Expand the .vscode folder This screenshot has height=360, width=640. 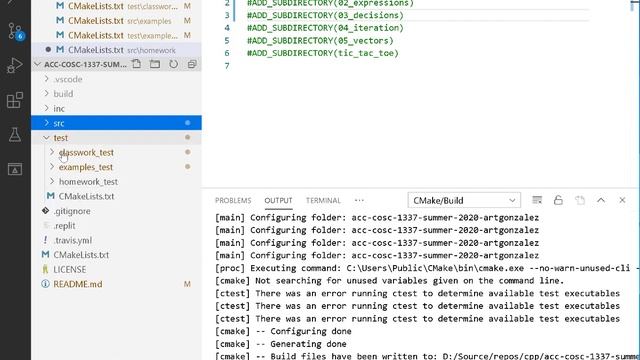tap(116, 79)
